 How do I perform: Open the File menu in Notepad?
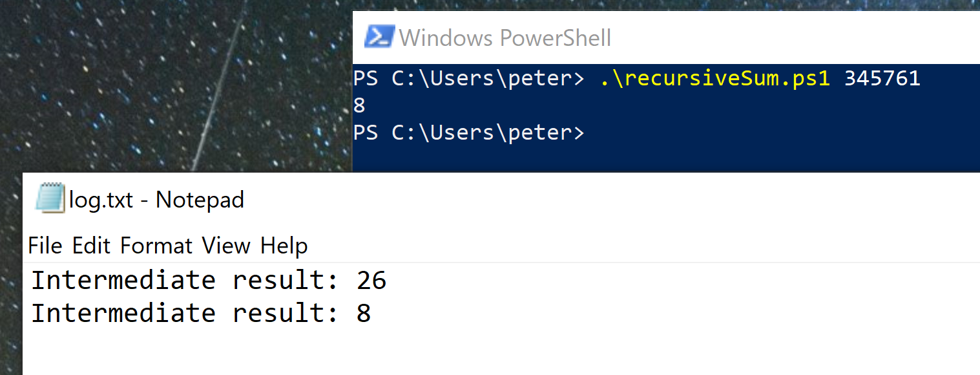coord(45,246)
